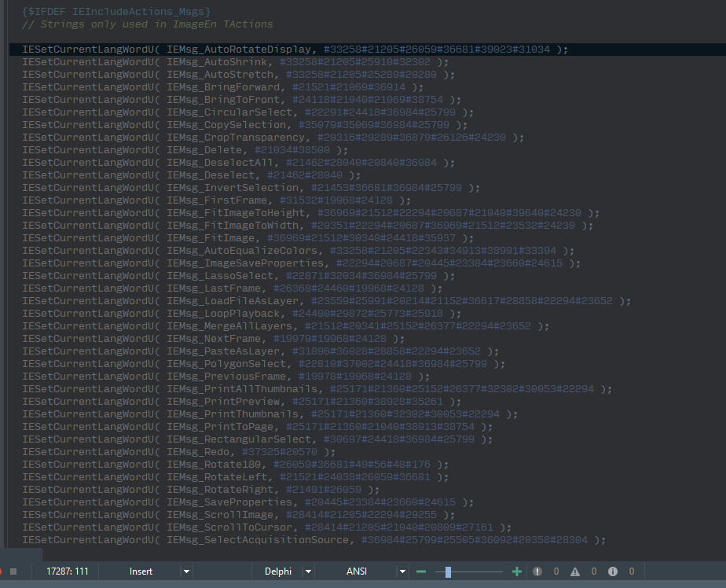Image resolution: width=726 pixels, height=588 pixels.
Task: Click the ANSI encoding label
Action: coord(357,571)
